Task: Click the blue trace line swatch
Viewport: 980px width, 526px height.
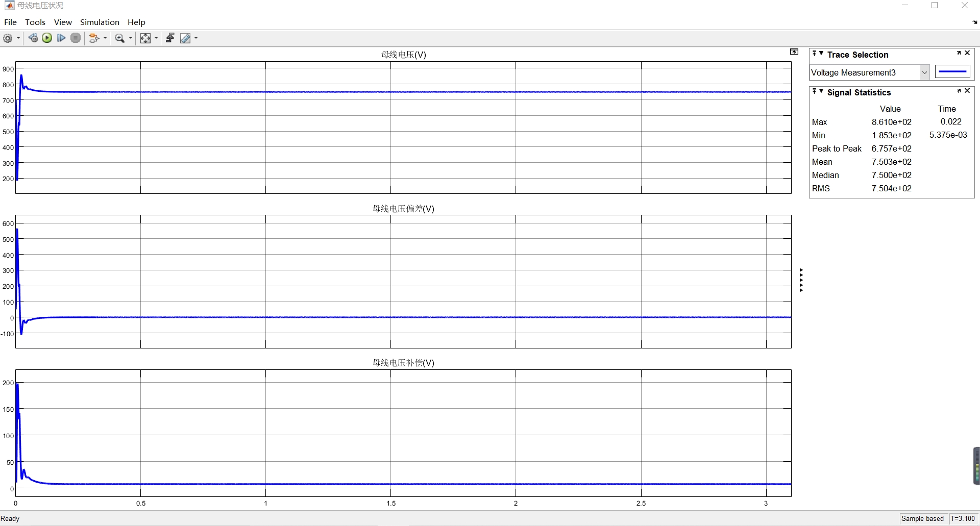Action: 952,72
